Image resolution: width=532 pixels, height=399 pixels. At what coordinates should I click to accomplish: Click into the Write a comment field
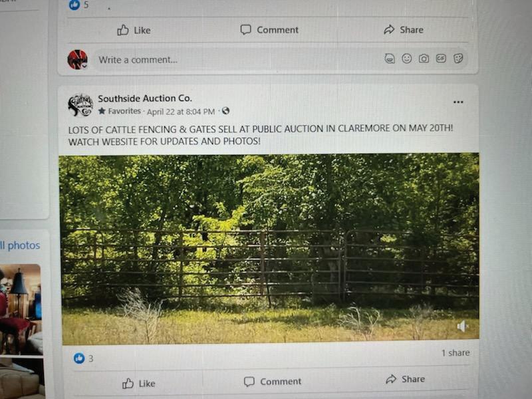(x=237, y=59)
